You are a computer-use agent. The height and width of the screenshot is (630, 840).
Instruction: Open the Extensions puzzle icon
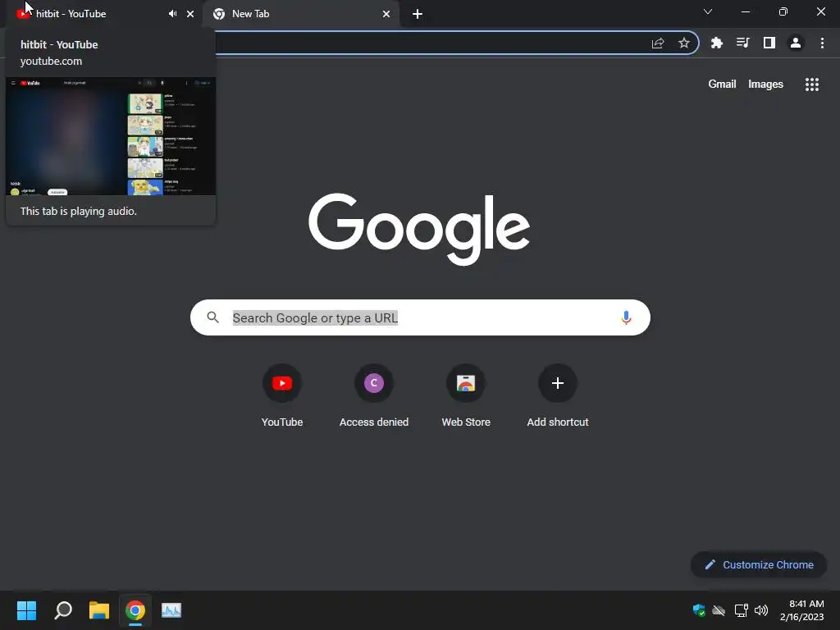click(x=716, y=43)
